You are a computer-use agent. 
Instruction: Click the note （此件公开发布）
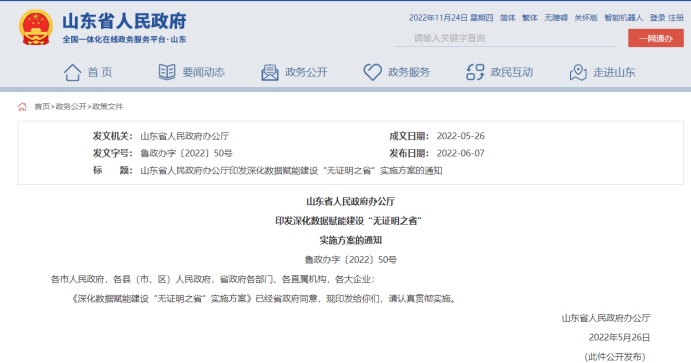coord(615,357)
